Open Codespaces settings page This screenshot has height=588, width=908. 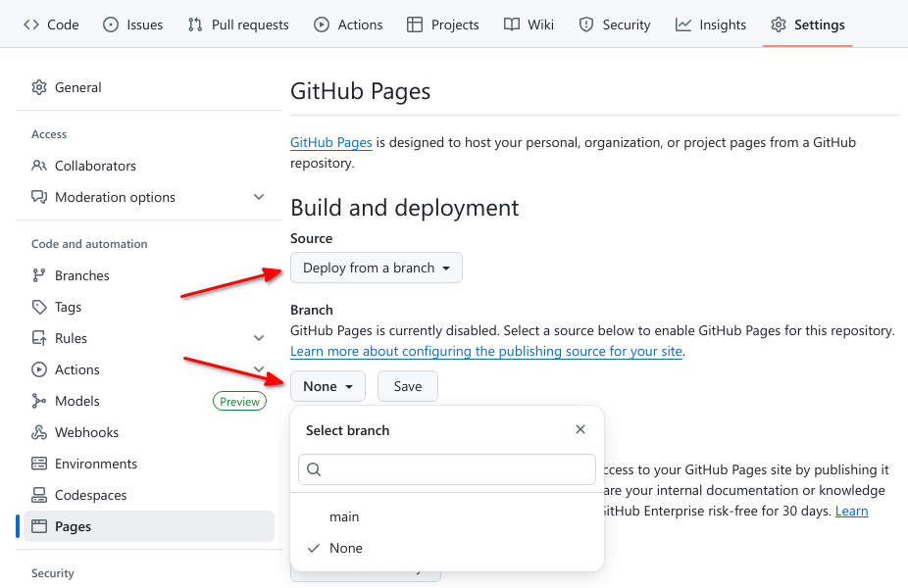[x=149, y=495]
